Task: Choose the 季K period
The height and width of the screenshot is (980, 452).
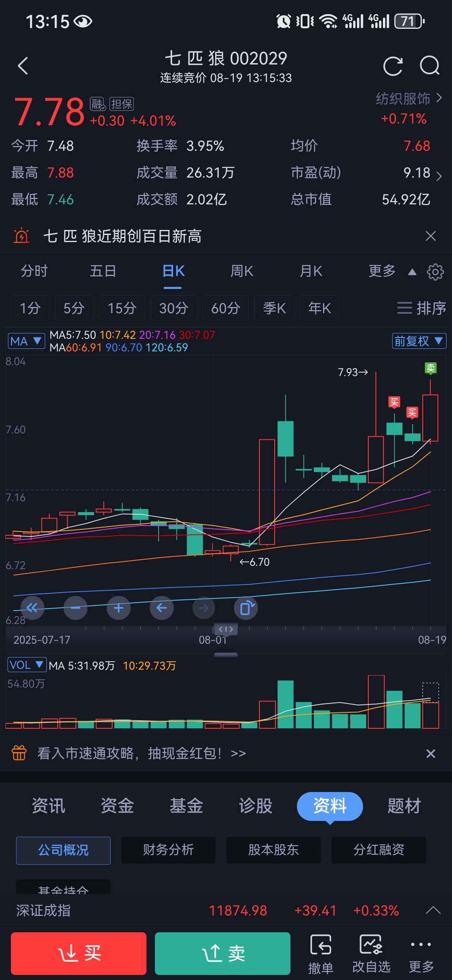Action: pyautogui.click(x=274, y=308)
